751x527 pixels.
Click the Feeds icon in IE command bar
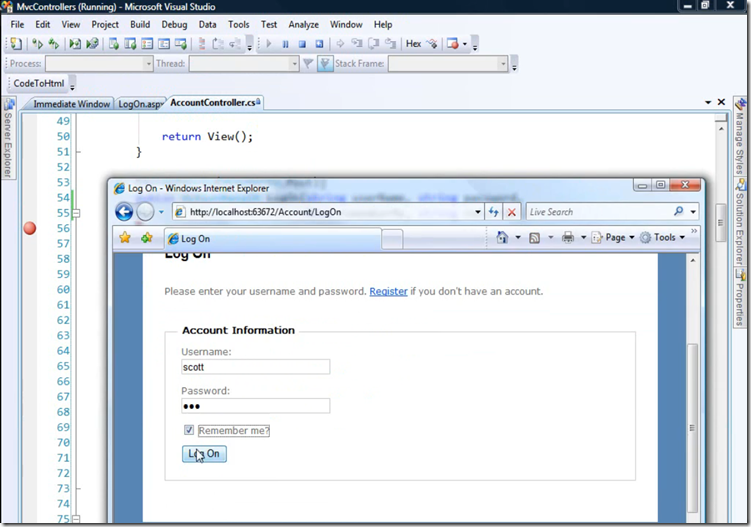535,238
